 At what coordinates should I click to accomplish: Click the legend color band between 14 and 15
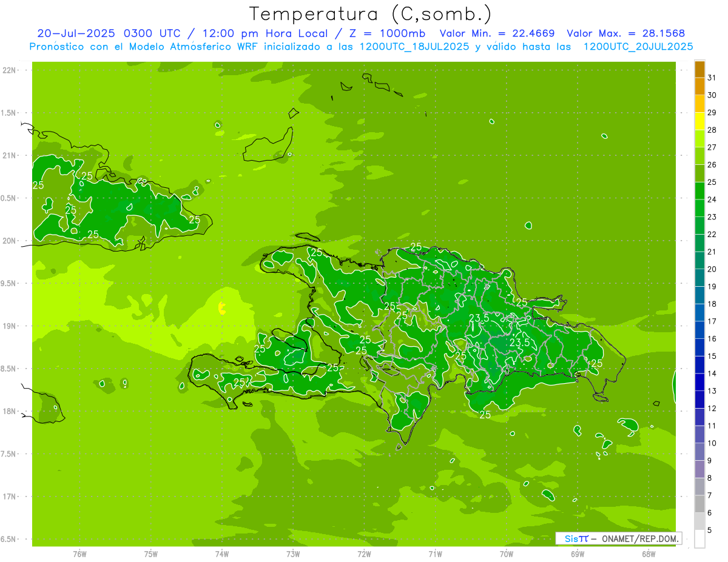tap(699, 365)
